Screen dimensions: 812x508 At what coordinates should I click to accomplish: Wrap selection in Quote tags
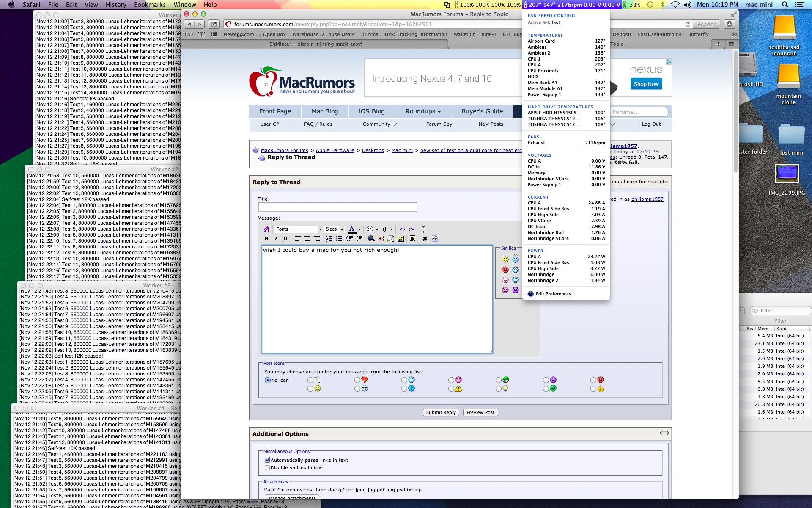413,239
